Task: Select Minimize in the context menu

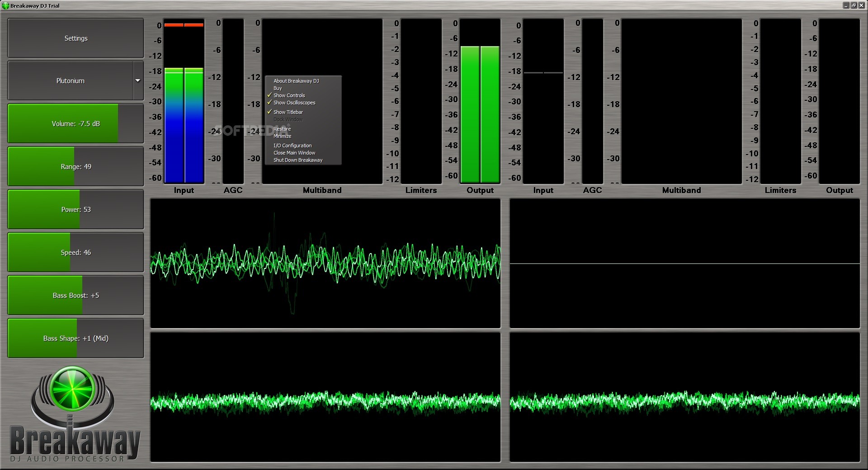Action: (282, 136)
